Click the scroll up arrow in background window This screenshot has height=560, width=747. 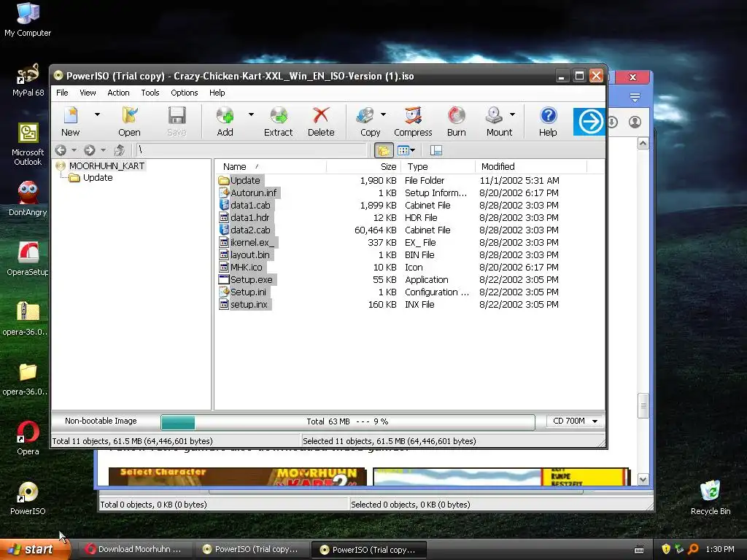point(643,144)
